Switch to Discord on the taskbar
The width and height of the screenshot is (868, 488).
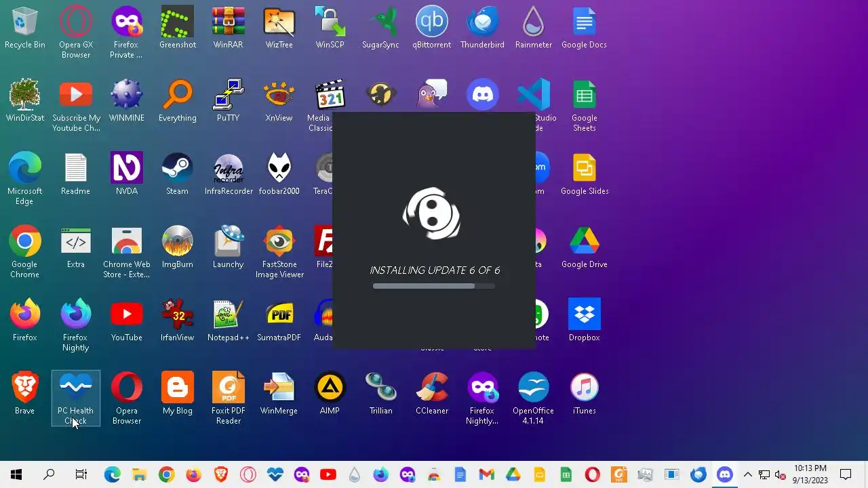pos(725,474)
